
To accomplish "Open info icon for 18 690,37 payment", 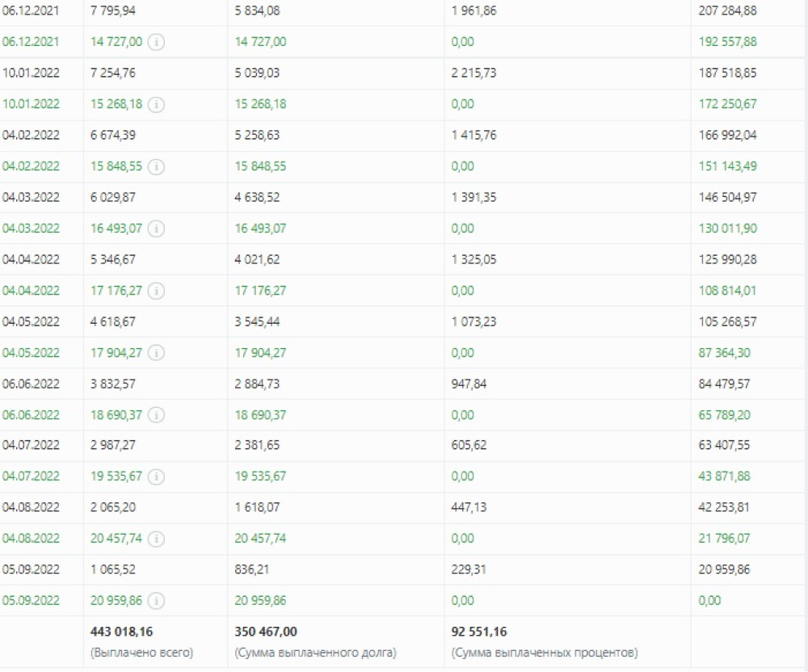I will [x=156, y=415].
